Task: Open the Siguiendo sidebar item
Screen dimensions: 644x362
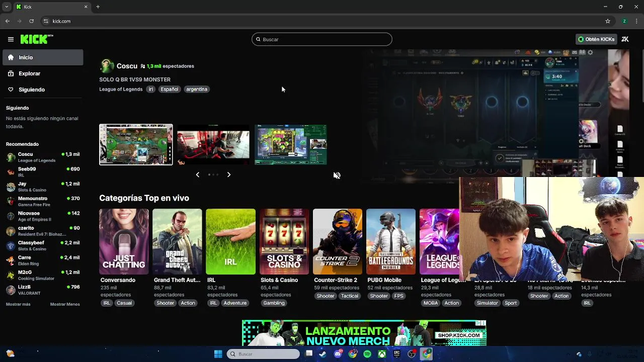Action: 43,89
